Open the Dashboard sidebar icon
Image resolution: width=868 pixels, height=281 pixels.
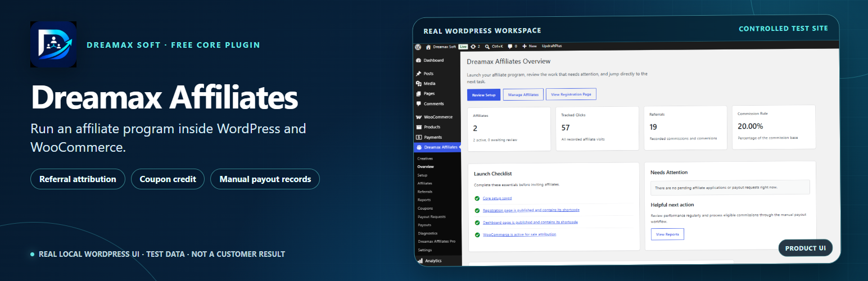pyautogui.click(x=419, y=60)
